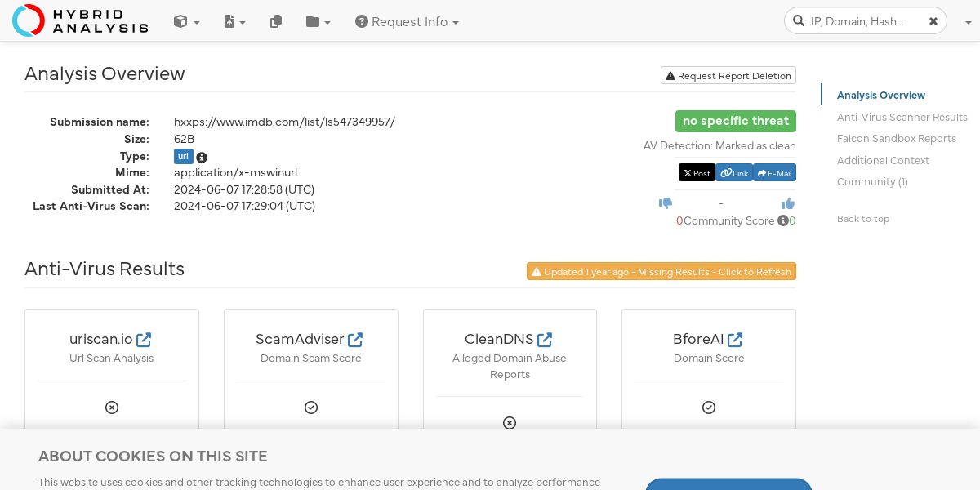Open the Request Info menu
Screen dimensions: 980x490
407,22
